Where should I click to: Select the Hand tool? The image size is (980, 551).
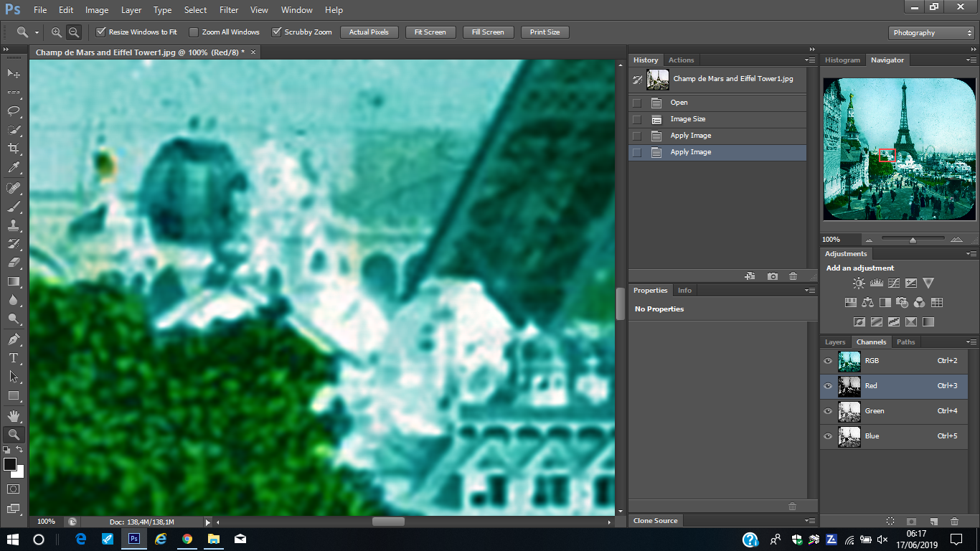pyautogui.click(x=14, y=415)
